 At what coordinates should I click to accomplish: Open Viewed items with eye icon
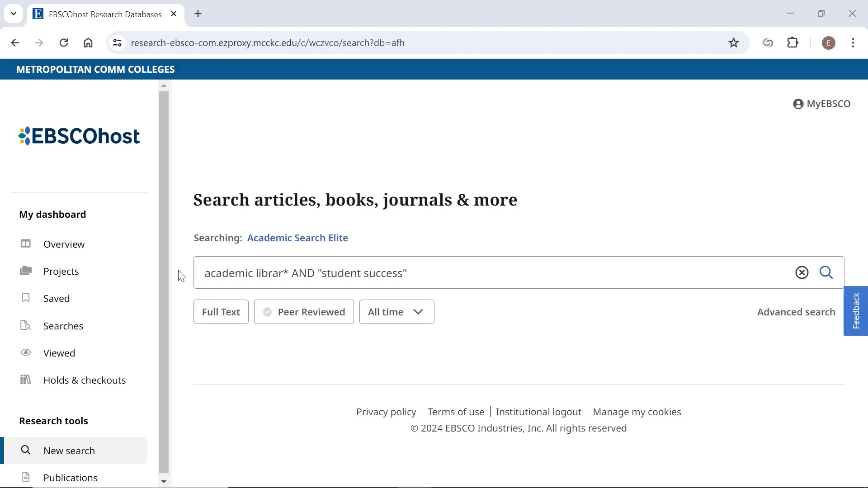tap(59, 353)
